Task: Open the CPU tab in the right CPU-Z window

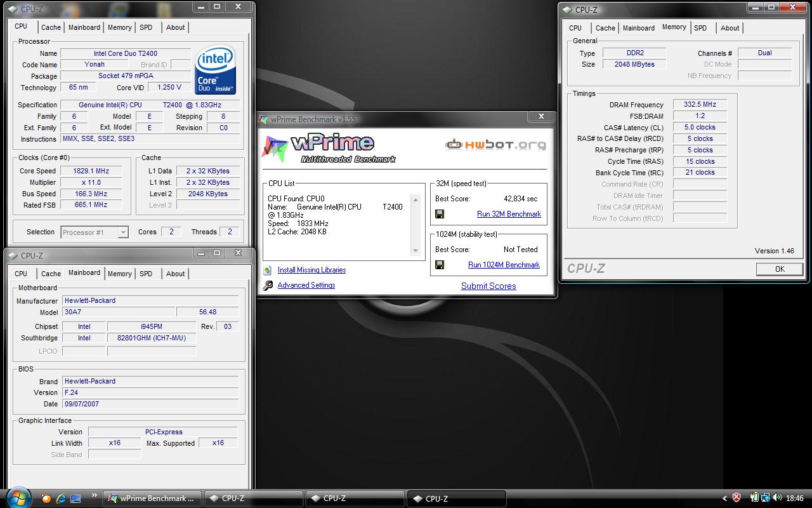Action: coord(575,28)
